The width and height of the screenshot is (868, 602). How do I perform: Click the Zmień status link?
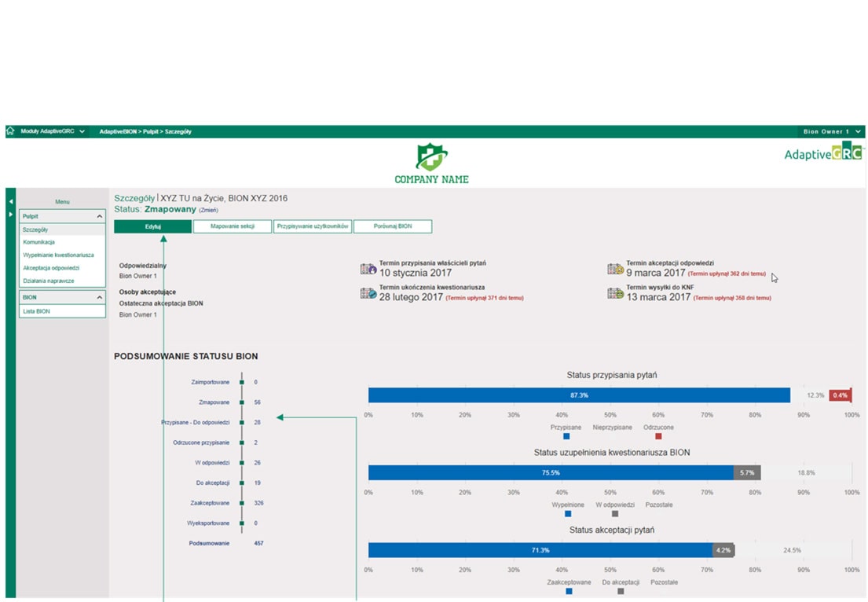(x=209, y=211)
